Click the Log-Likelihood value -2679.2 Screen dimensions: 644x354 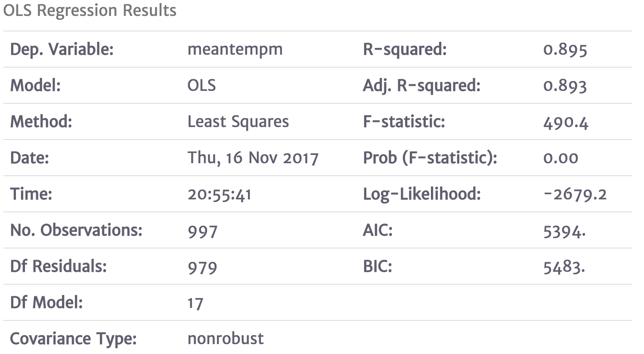click(x=575, y=195)
